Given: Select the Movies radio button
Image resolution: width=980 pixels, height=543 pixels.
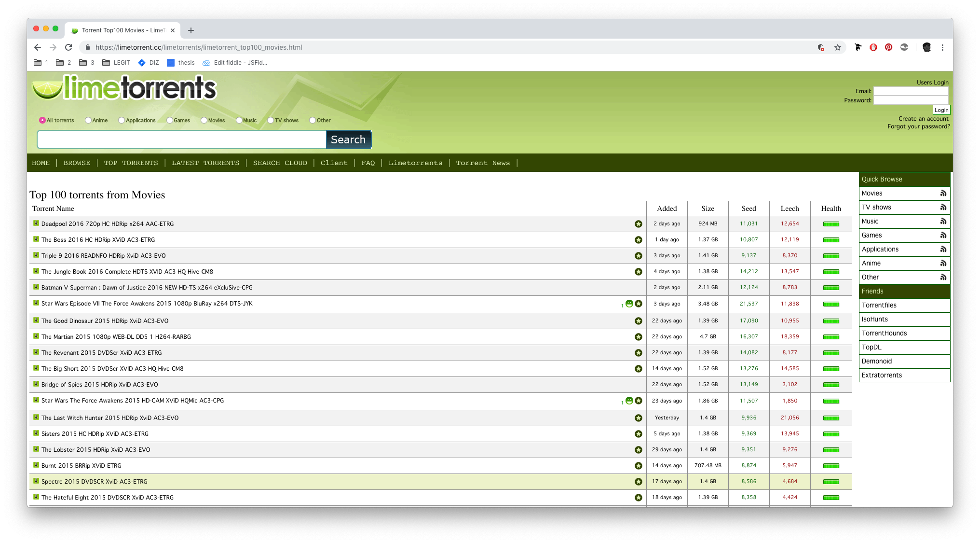Looking at the screenshot, I should point(204,120).
